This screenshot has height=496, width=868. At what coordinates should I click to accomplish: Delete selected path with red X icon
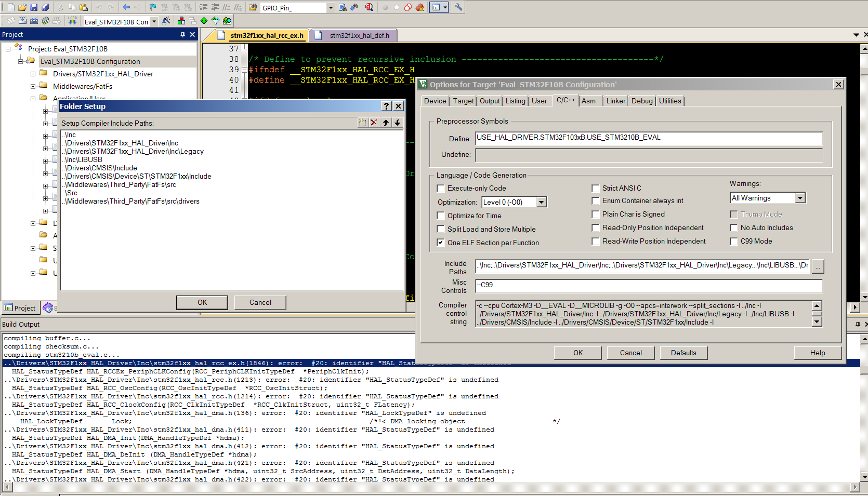[x=374, y=123]
